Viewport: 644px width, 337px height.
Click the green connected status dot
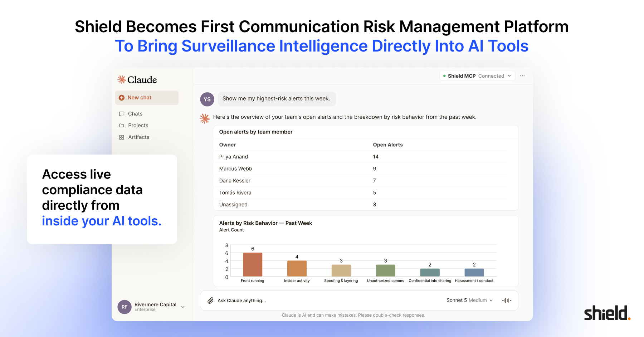[x=444, y=76]
